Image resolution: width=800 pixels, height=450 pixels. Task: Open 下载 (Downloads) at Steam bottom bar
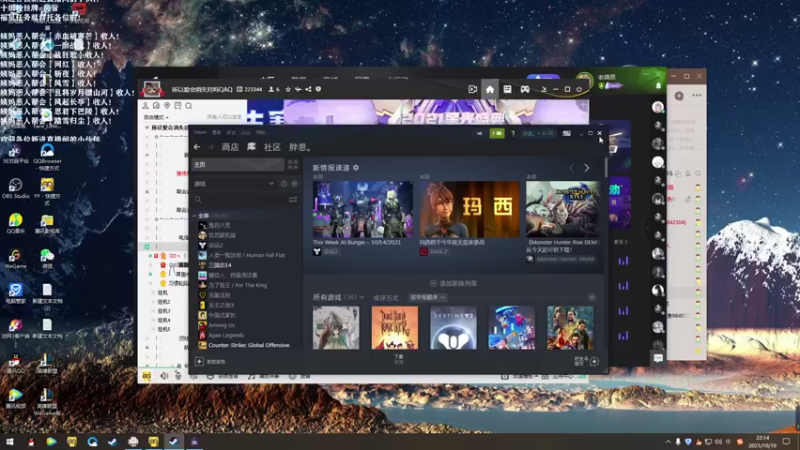click(398, 359)
